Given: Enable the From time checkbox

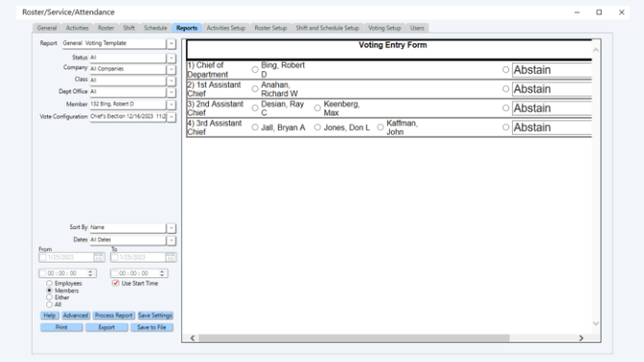Looking at the screenshot, I should click(43, 273).
